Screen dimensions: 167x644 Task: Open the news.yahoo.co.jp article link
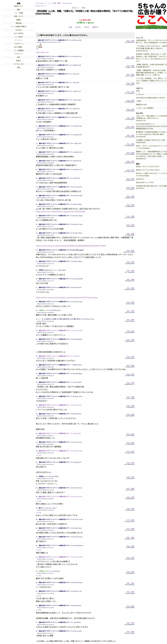[x=71, y=246]
